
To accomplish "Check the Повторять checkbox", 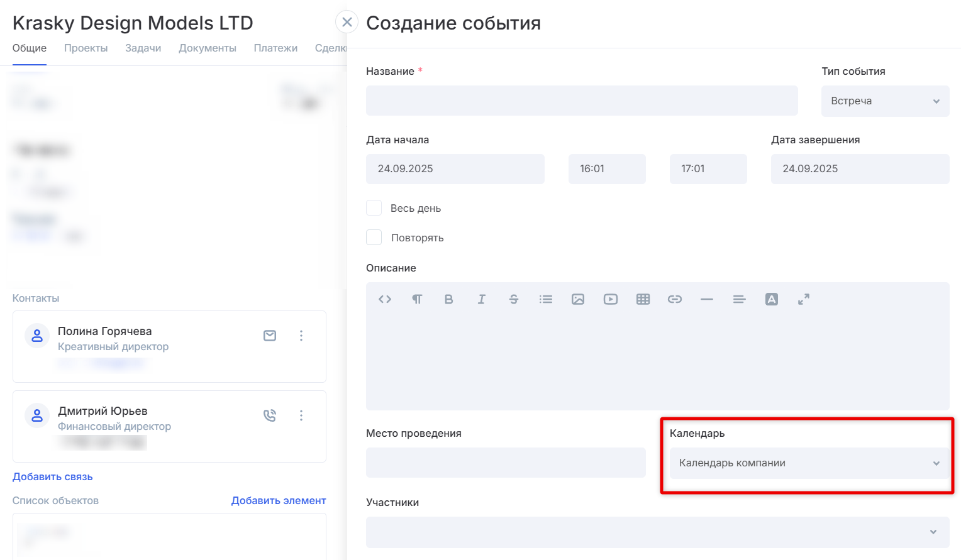I will 374,238.
